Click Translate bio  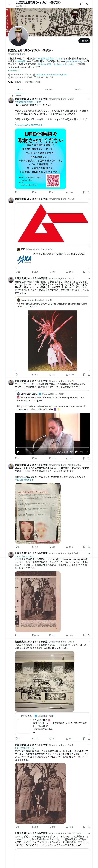coord(14,70)
